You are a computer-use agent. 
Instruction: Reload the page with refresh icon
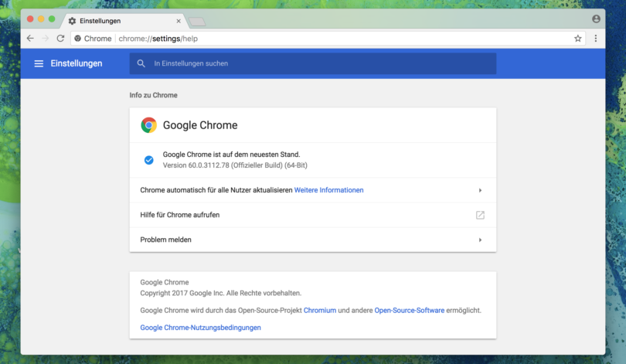pos(60,38)
